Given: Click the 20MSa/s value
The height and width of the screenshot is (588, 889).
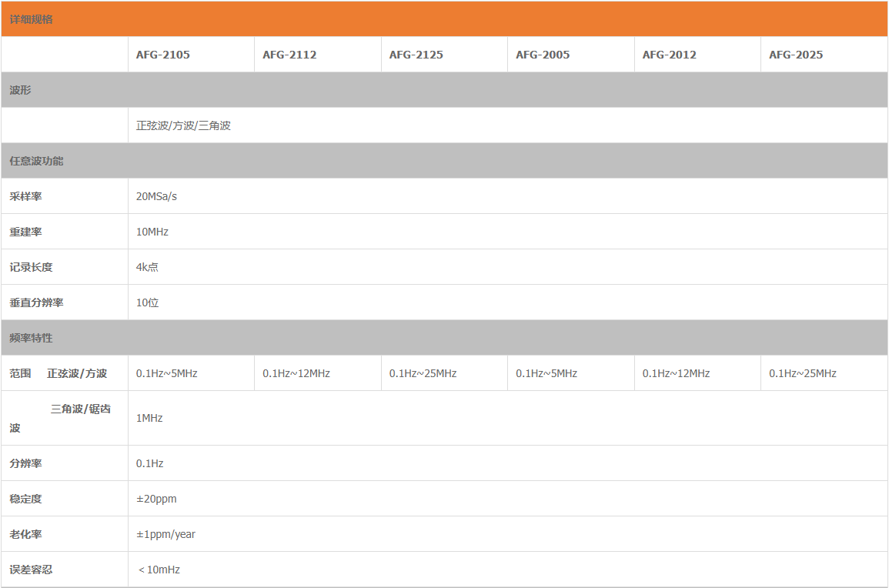Looking at the screenshot, I should coord(156,197).
